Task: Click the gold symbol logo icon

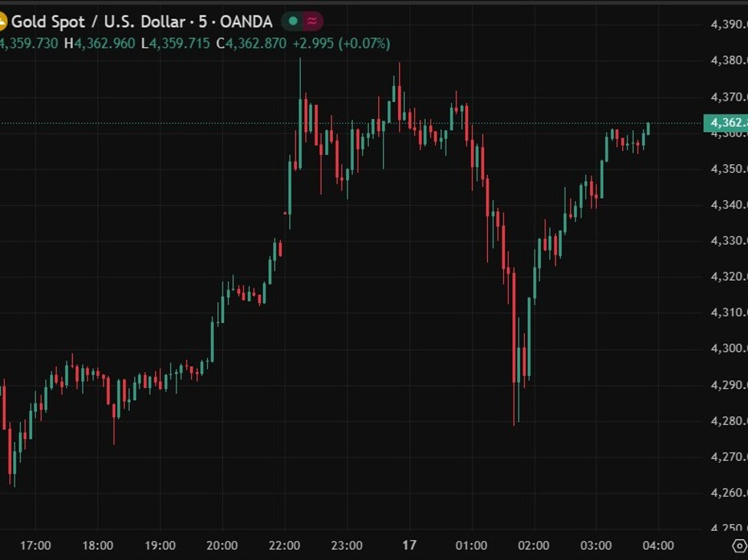Action: point(2,21)
